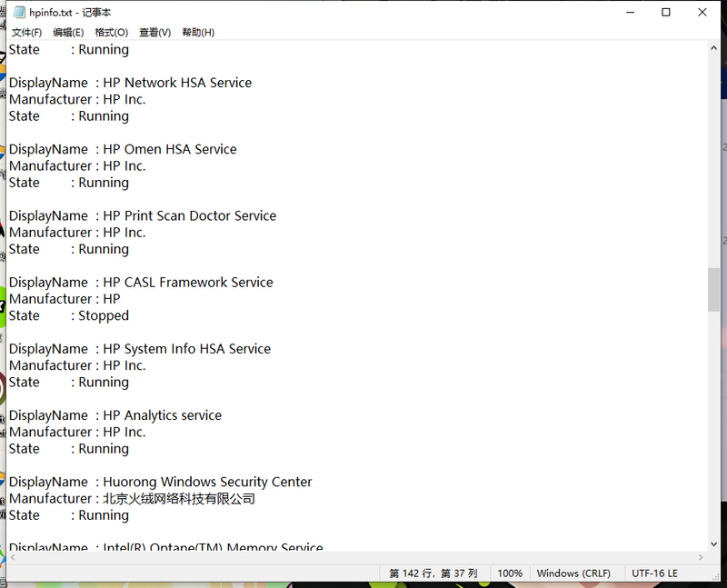
Task: Minimize the Notepad window
Action: (629, 13)
